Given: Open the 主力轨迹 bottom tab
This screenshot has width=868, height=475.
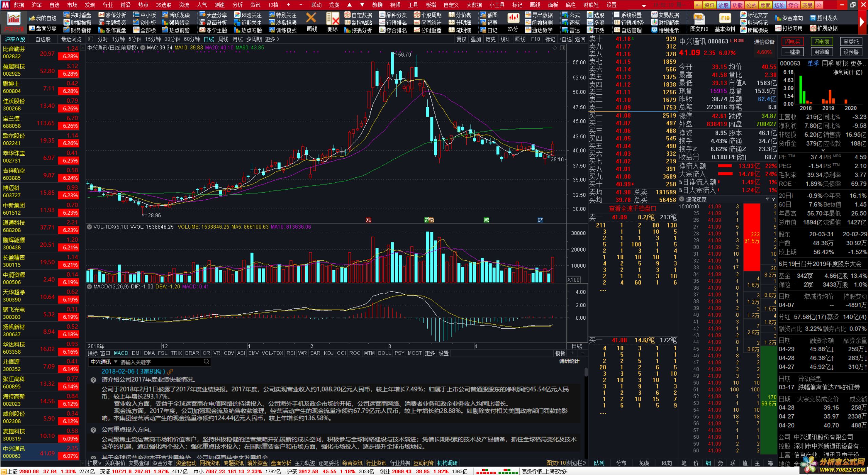Looking at the screenshot, I should pyautogui.click(x=305, y=463).
